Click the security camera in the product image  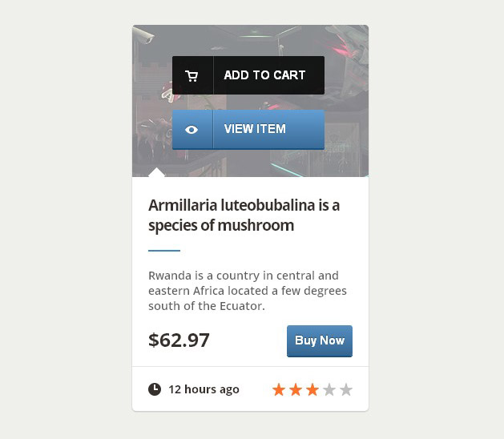point(145,35)
